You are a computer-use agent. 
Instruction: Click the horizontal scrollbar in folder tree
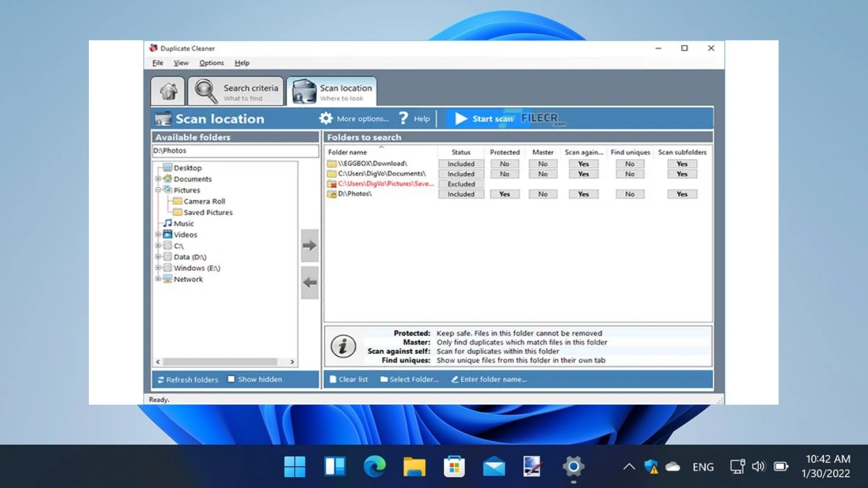220,362
